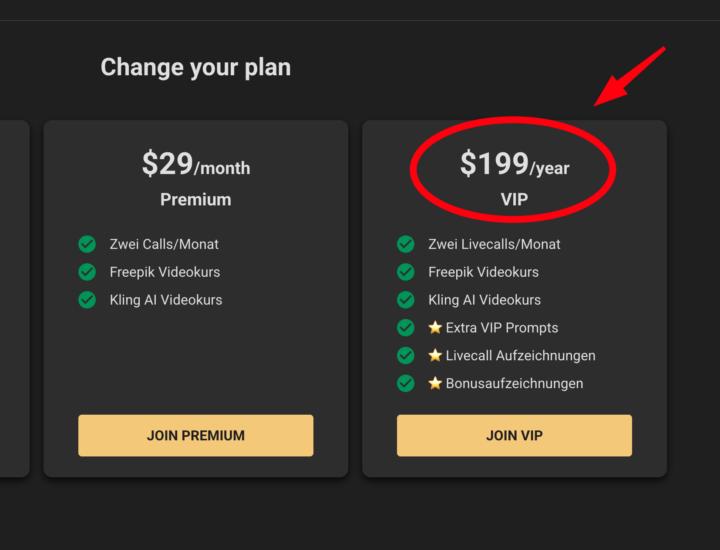Click the $29/month price text

coord(195,164)
